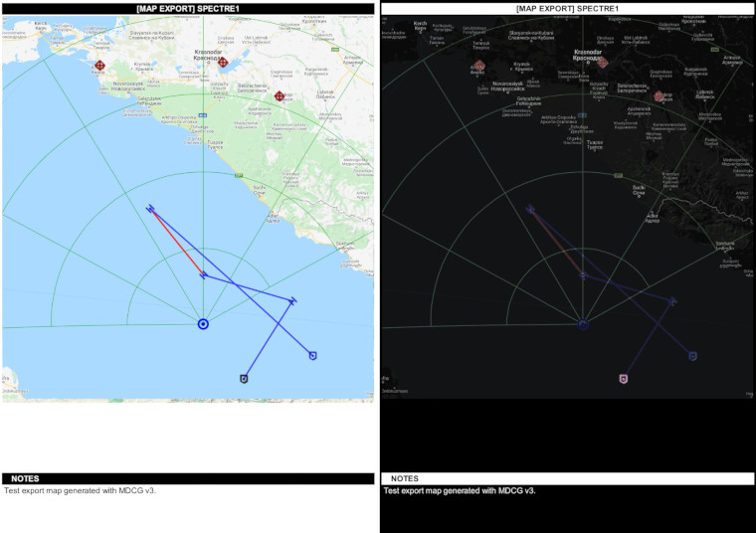Select the easternmost route waypoint tick on the light map
Screen dimensions: 756x533
tap(292, 300)
